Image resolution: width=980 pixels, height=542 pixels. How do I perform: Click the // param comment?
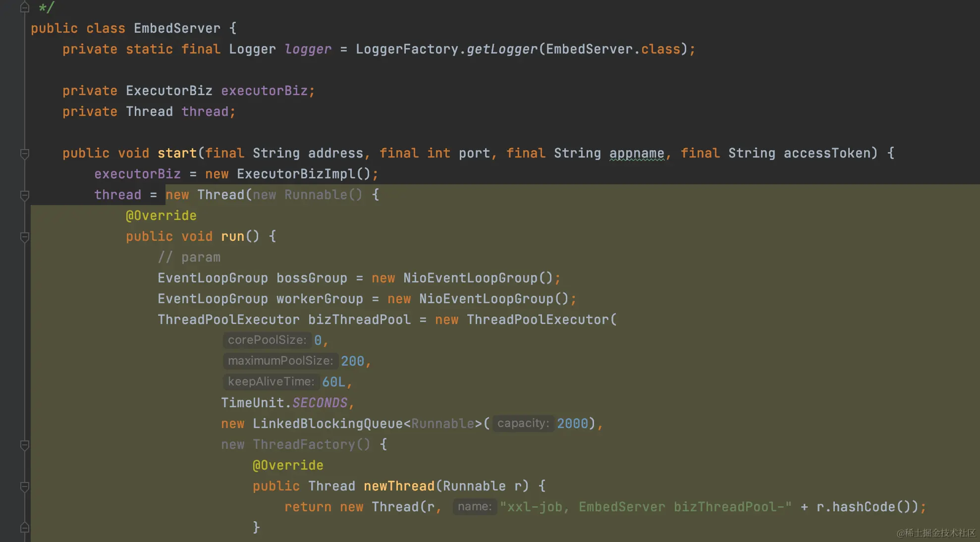click(x=189, y=257)
